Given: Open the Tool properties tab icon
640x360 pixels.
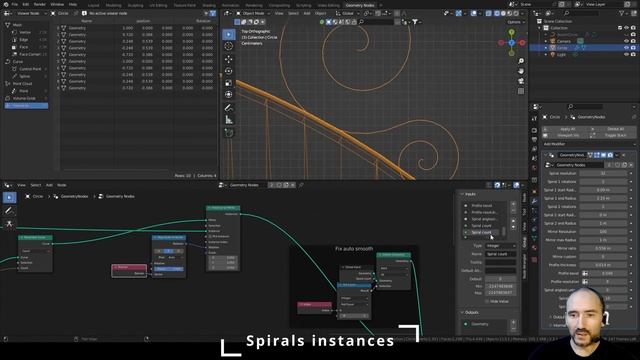Looking at the screenshot, I should (x=534, y=119).
